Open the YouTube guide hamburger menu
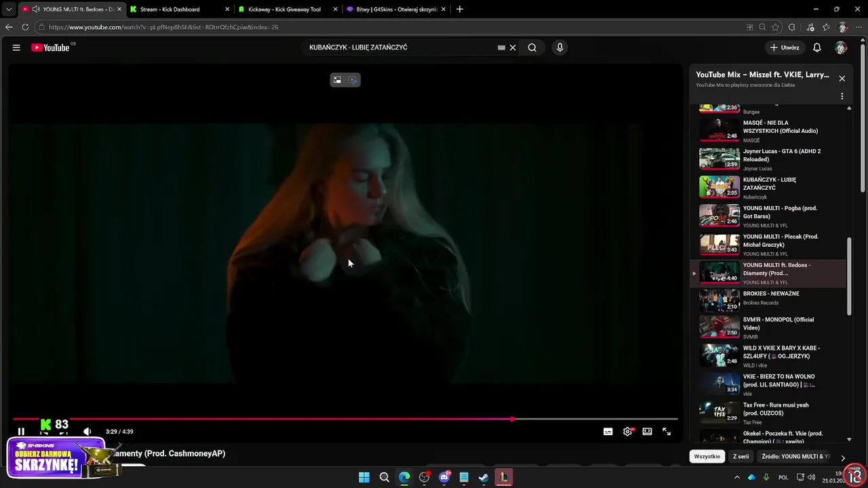The height and width of the screenshot is (488, 868). pyautogui.click(x=16, y=47)
